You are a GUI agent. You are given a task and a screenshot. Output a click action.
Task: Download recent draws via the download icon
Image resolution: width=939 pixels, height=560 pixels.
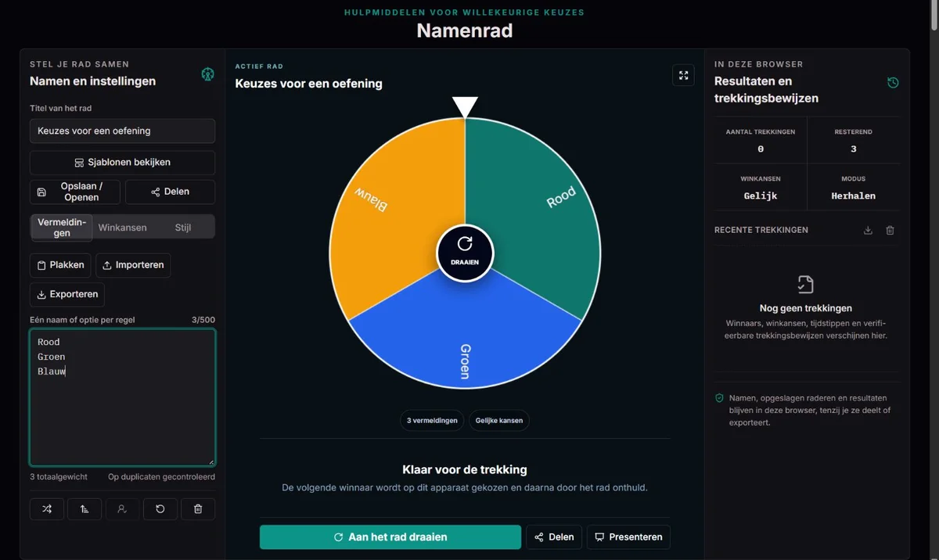868,230
